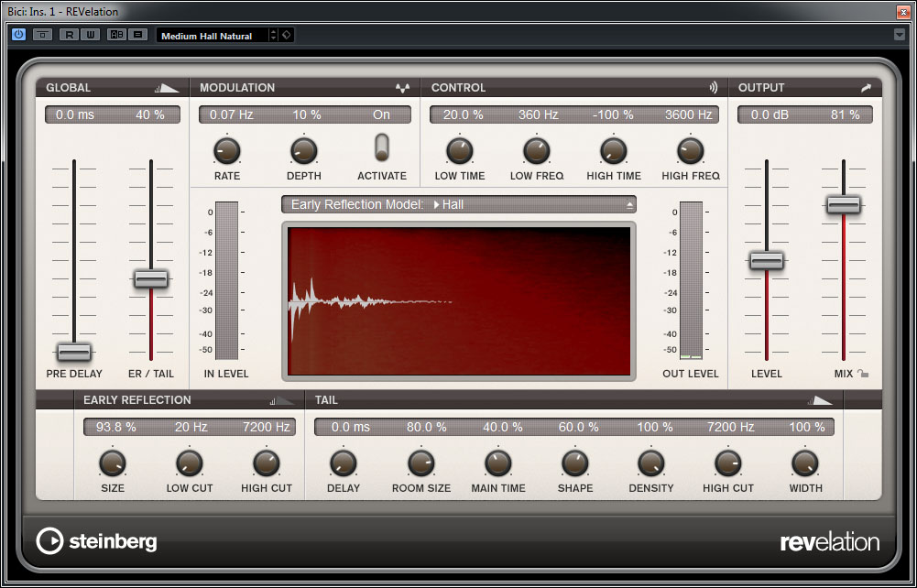Click the Early Reflection section ramp icon
The image size is (917, 588).
click(282, 400)
